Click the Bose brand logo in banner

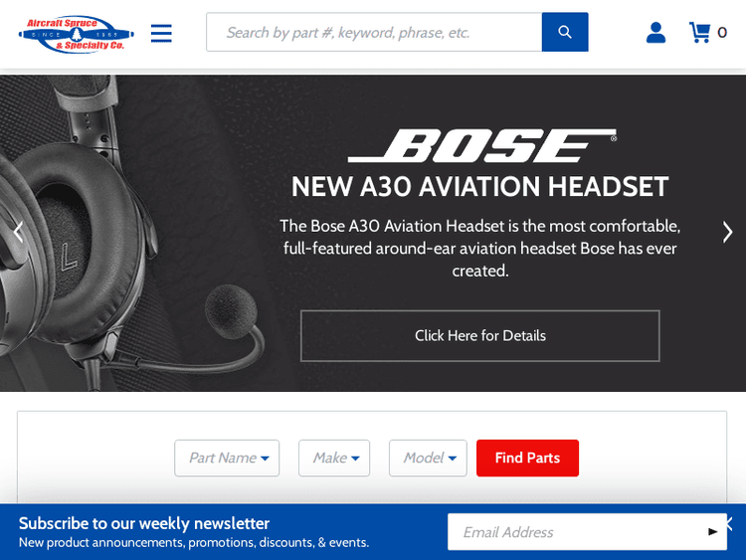(x=481, y=146)
